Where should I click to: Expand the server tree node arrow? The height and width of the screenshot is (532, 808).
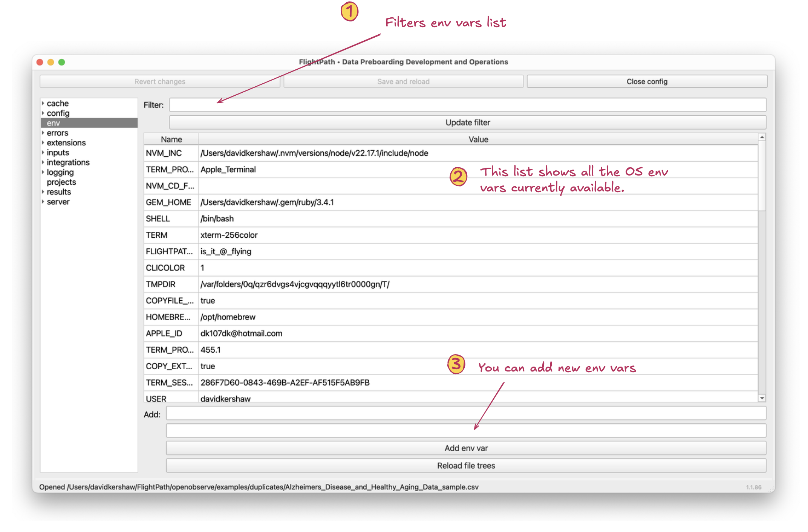43,202
